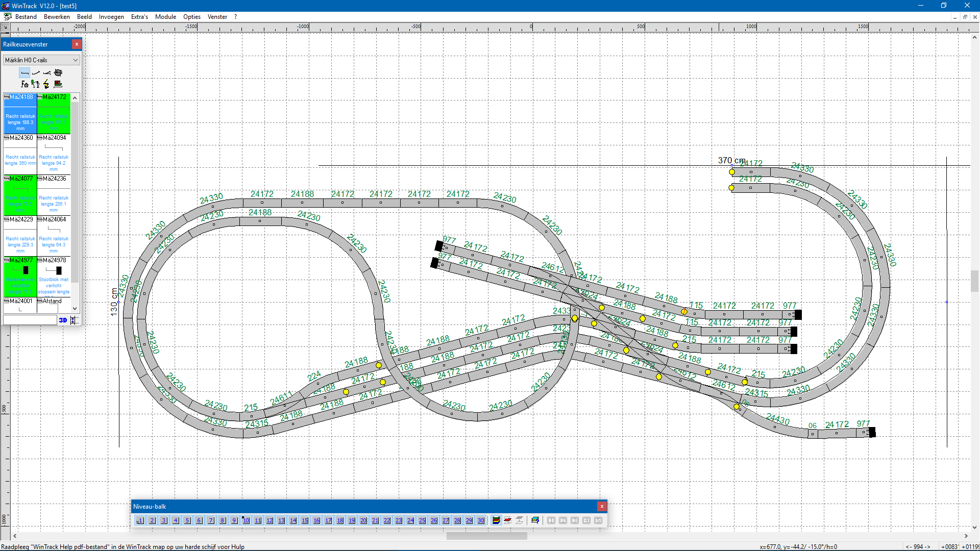
Task: Click canvas vertical scrollbar thumb
Action: tap(975, 281)
